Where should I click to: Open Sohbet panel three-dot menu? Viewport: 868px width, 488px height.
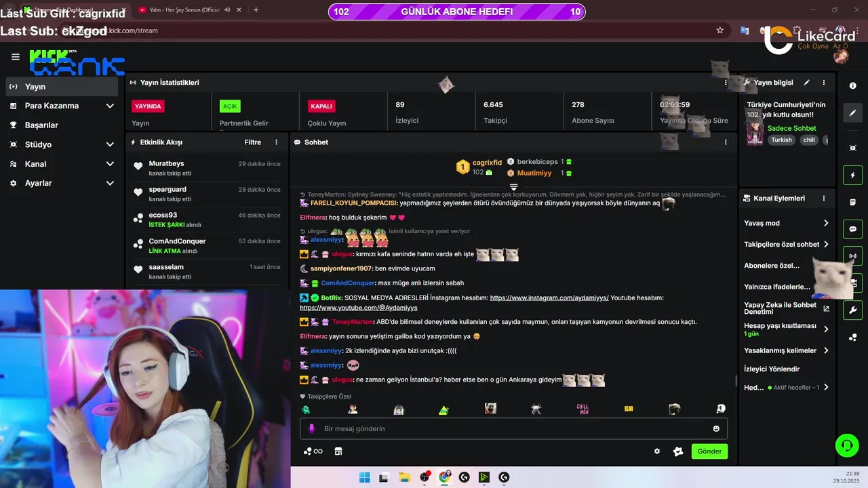(x=726, y=142)
